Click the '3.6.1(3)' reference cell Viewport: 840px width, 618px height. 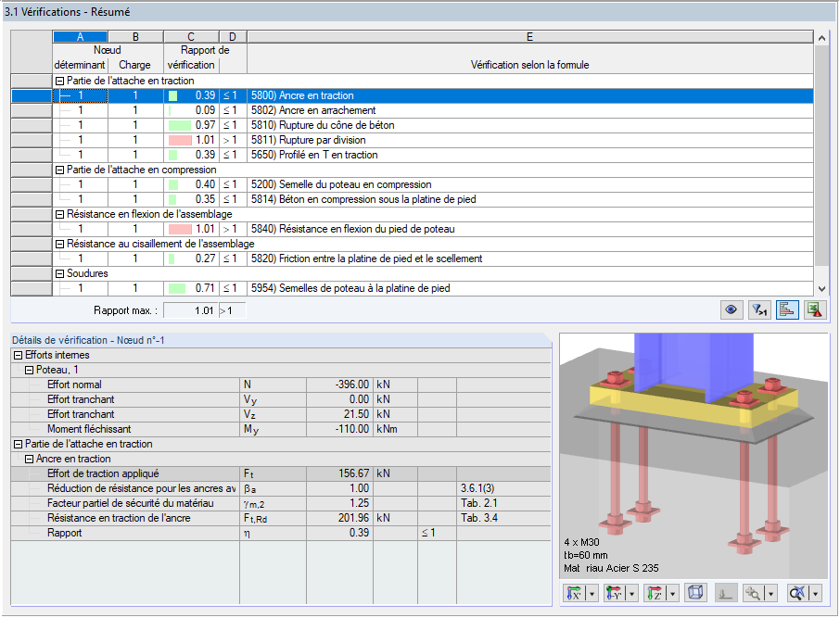click(503, 488)
